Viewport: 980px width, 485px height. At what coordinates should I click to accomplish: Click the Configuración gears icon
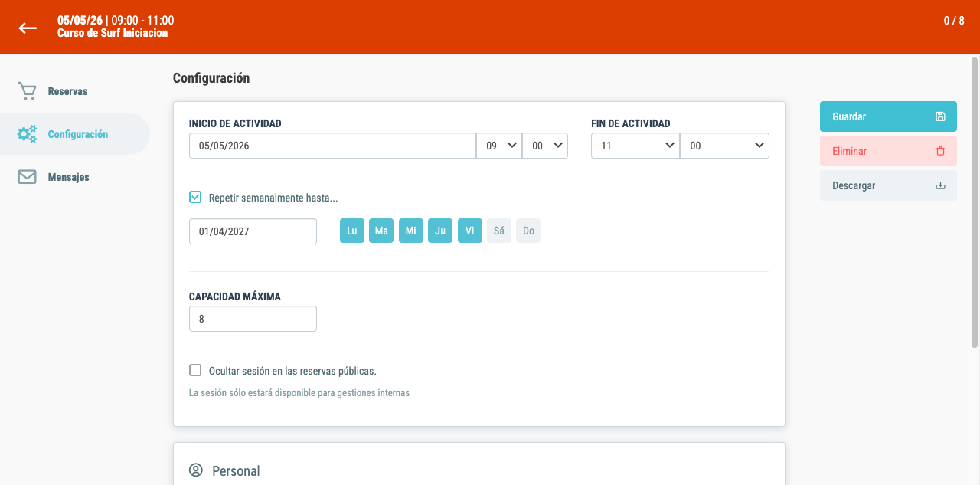[27, 134]
